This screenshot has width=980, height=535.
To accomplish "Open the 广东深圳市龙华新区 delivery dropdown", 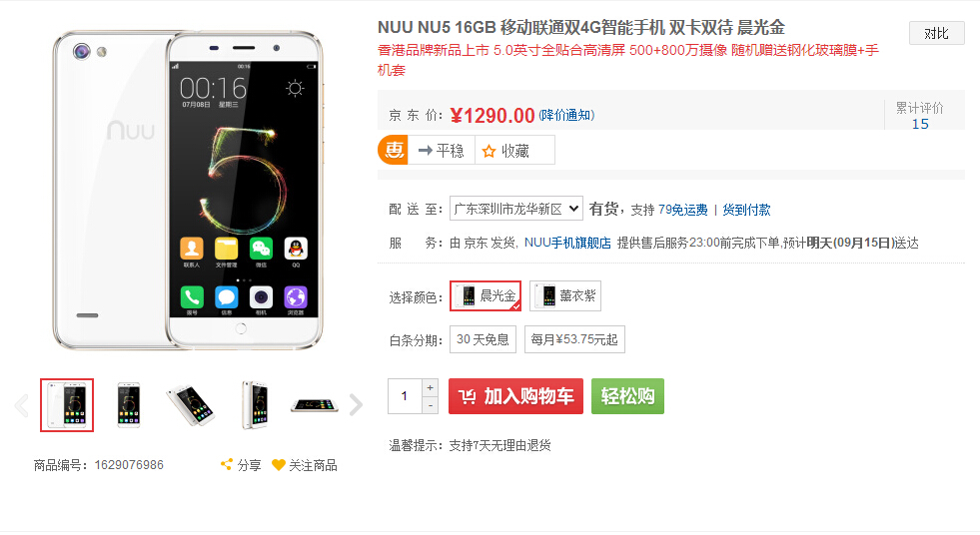I will 516,209.
